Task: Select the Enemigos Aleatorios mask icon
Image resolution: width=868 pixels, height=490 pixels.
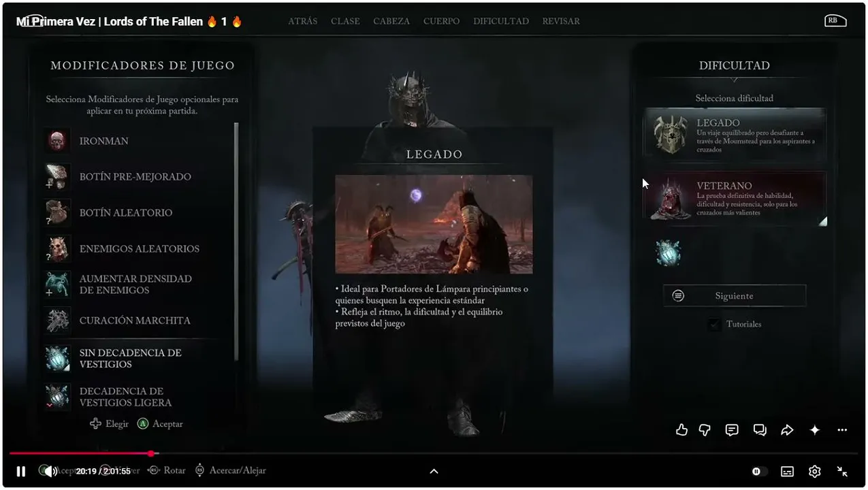Action: click(58, 248)
